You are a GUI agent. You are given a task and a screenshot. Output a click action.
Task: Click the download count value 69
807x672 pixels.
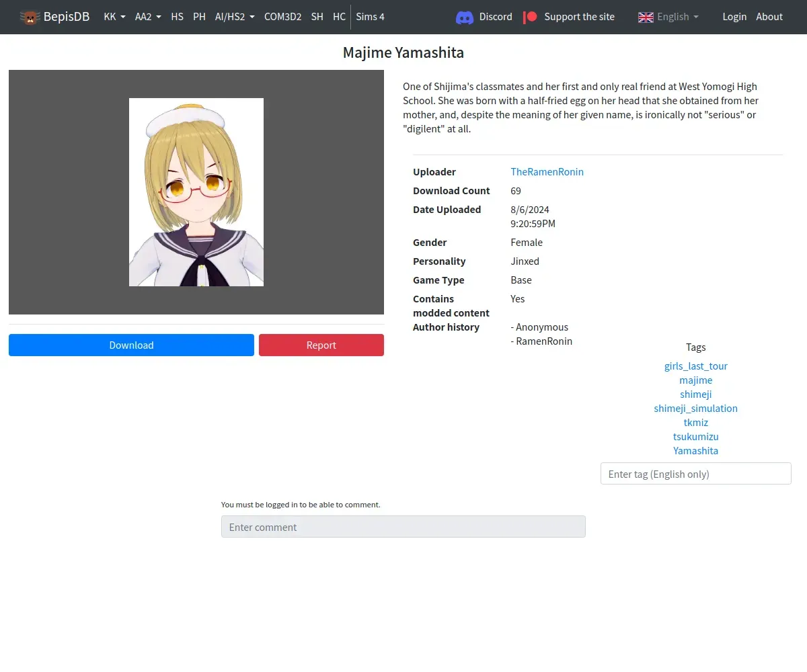point(516,191)
